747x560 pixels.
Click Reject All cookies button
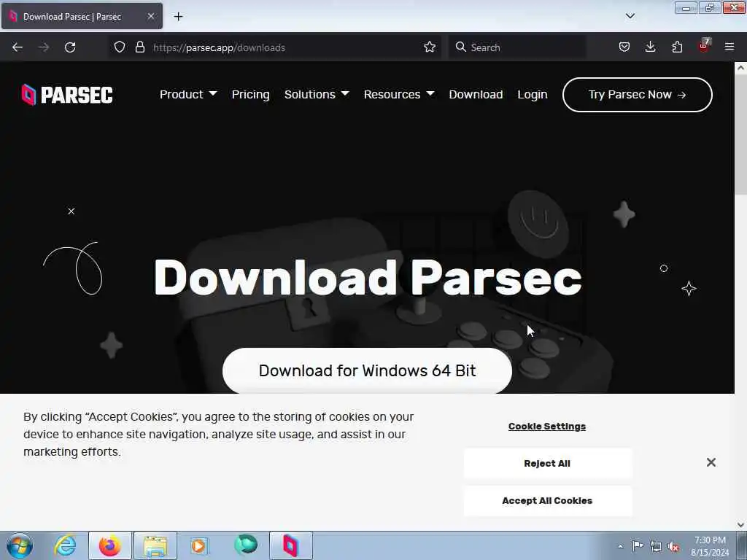pos(548,463)
